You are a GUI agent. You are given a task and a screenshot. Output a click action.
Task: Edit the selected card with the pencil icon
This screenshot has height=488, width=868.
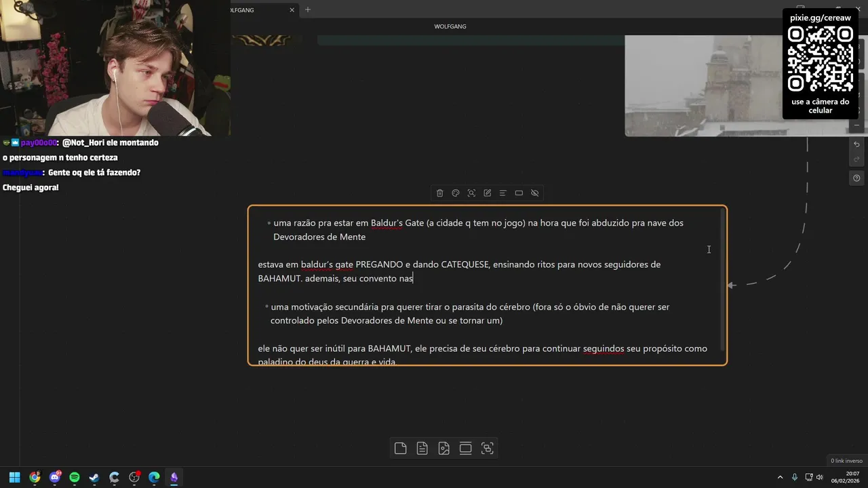487,193
